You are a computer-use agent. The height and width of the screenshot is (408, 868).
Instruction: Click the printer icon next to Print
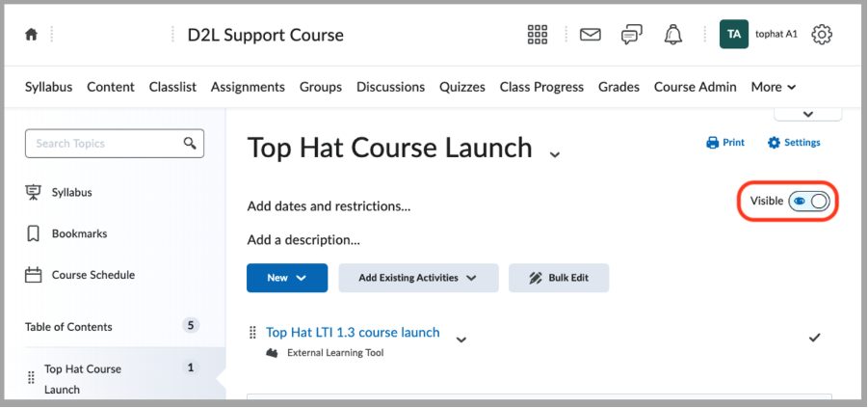tap(712, 143)
